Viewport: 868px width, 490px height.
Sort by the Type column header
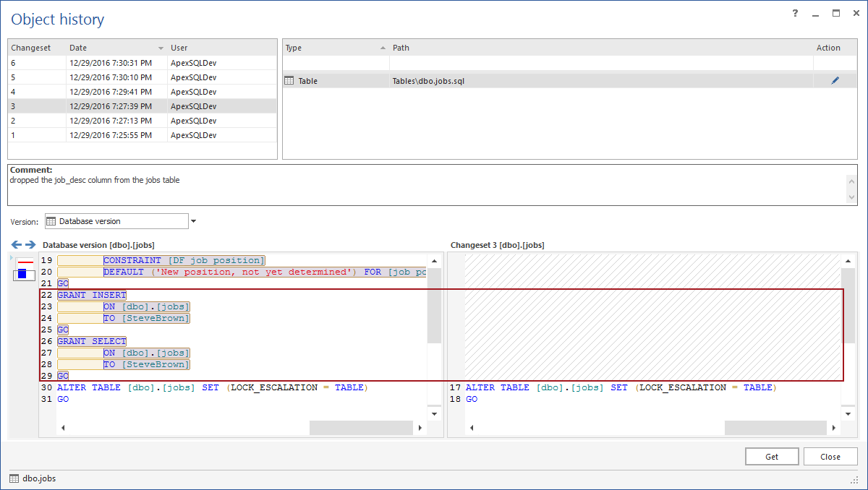coord(333,48)
